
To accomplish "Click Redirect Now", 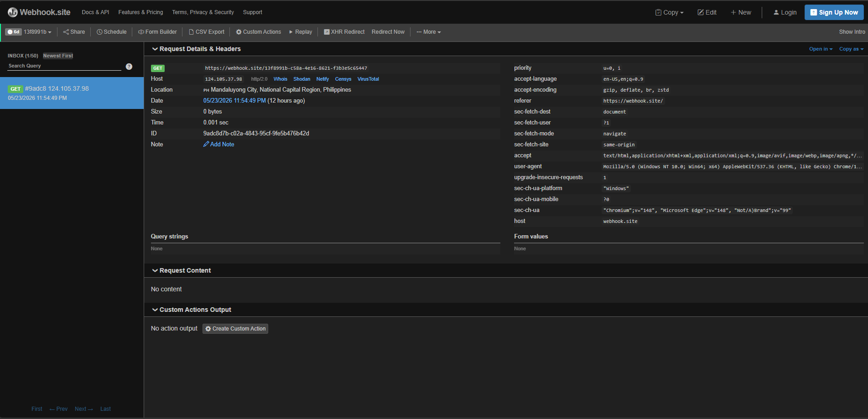I will (x=388, y=32).
